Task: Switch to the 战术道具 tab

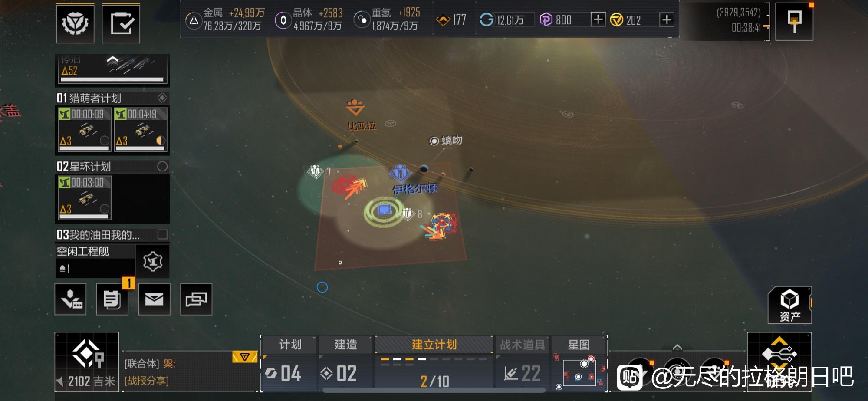Action: pyautogui.click(x=523, y=345)
